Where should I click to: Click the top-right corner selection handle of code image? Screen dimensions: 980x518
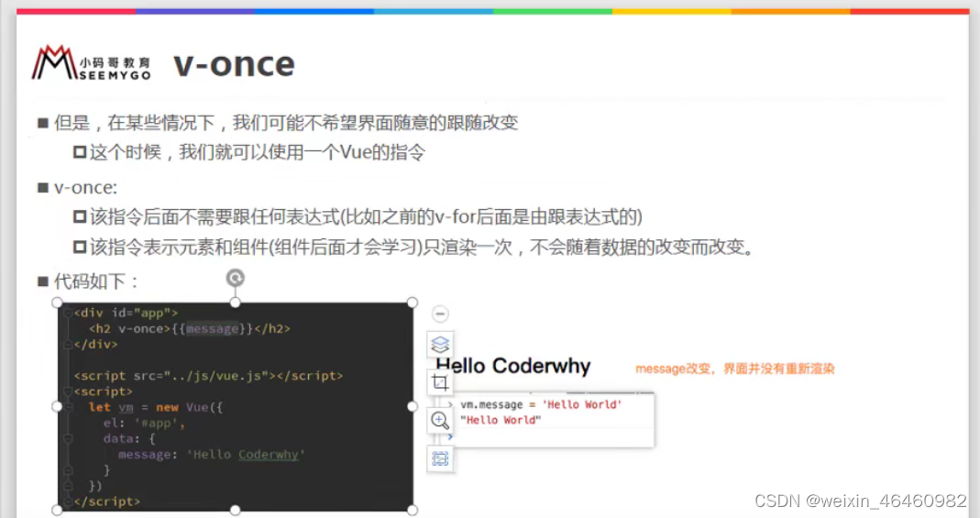[413, 303]
